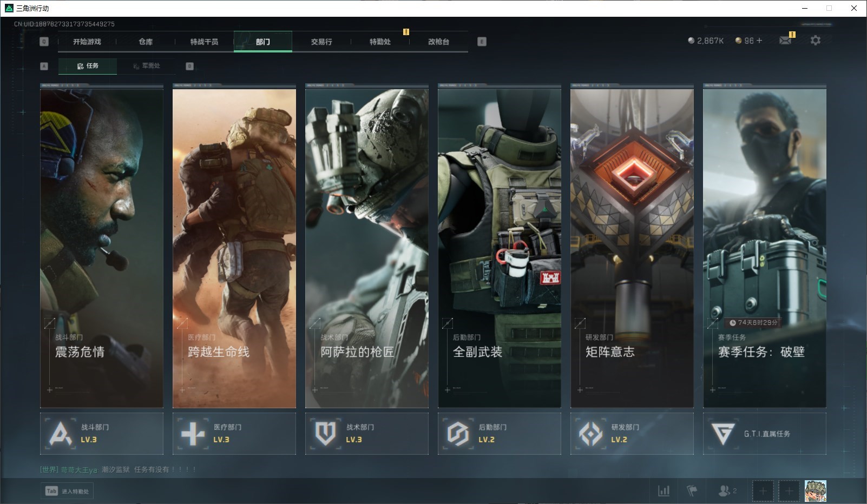The width and height of the screenshot is (867, 504).
Task: Select the 任务 sub-tab
Action: [x=88, y=66]
